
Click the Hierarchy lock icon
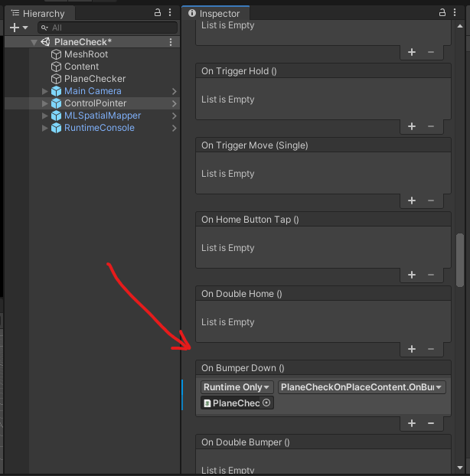[x=157, y=13]
